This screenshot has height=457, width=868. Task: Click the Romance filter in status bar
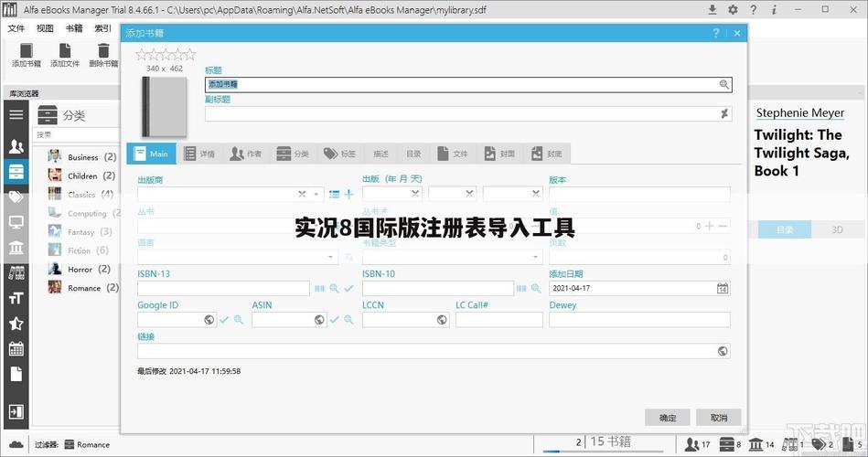87,444
